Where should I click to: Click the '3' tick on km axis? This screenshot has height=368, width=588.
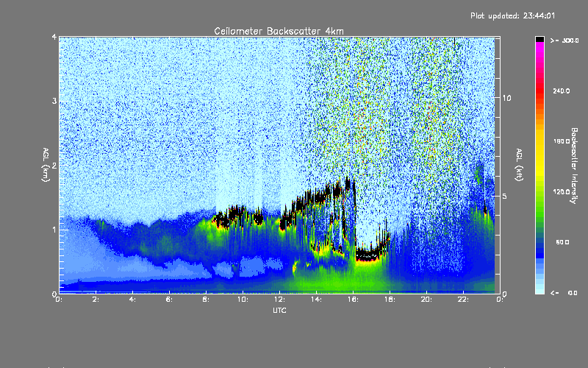pos(54,101)
